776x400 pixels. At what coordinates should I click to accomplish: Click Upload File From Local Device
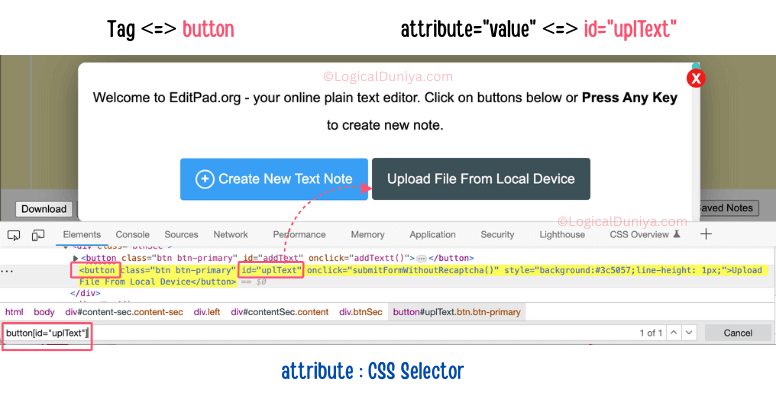click(481, 179)
